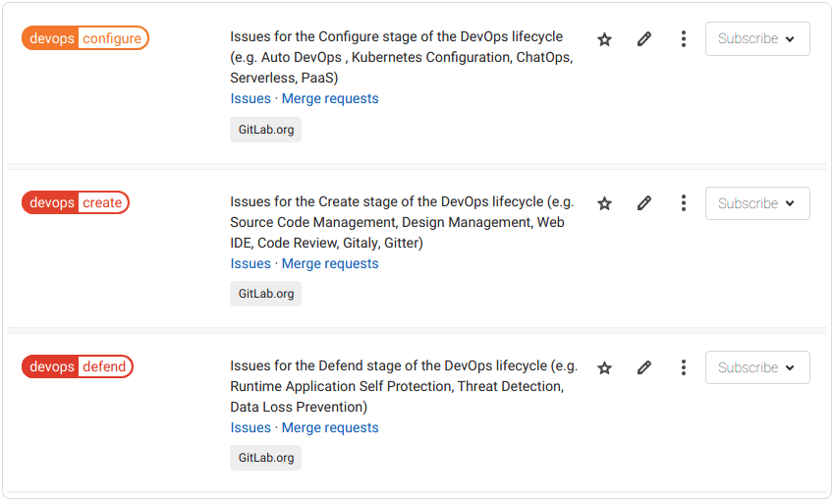Image resolution: width=834 pixels, height=504 pixels.
Task: Expand Subscribe dropdown for devops defend
Action: [x=757, y=367]
